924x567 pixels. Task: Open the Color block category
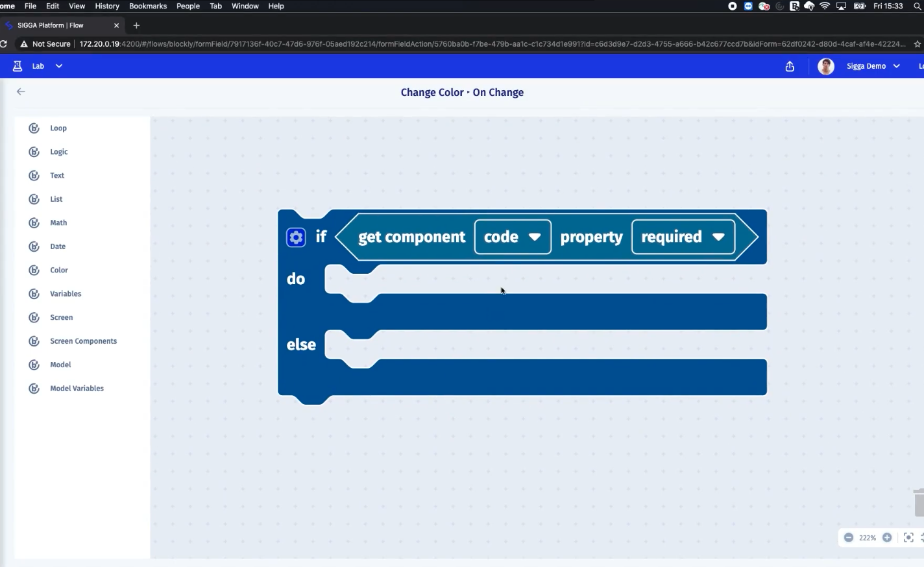coord(58,270)
